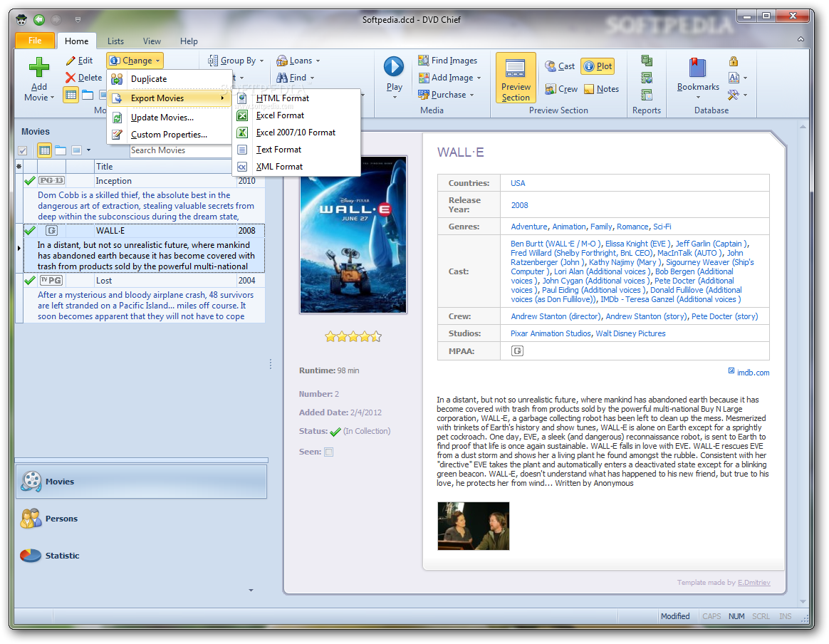Switch to the Lists ribbon tab
The height and width of the screenshot is (644, 829).
115,41
